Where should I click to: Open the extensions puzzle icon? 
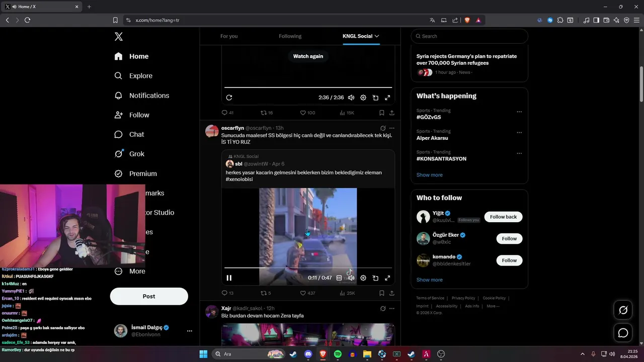(x=560, y=20)
